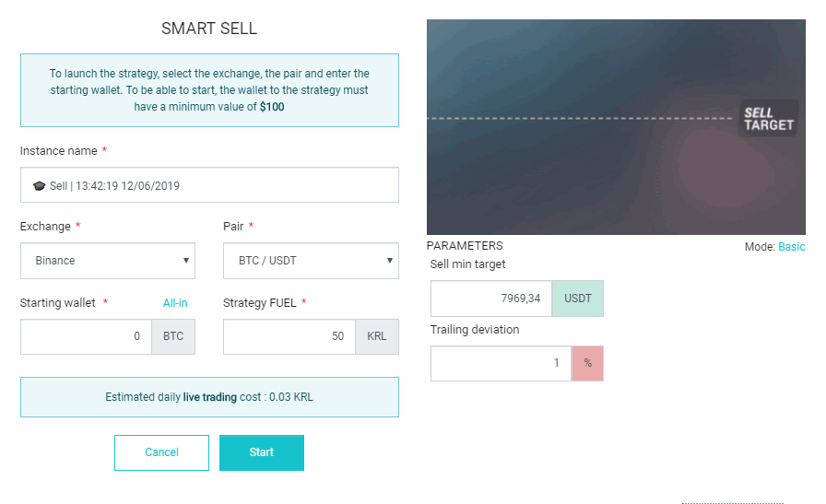The width and height of the screenshot is (826, 504).
Task: Click the graduation cap icon in instance name
Action: click(39, 185)
